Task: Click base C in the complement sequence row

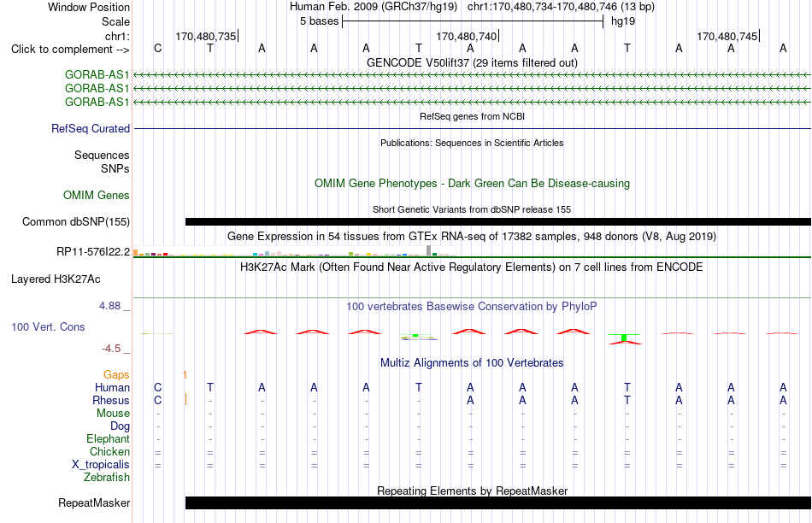Action: pos(158,48)
